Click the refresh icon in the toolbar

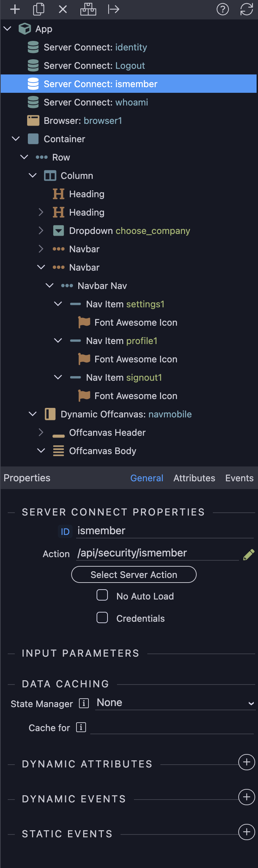tap(247, 10)
